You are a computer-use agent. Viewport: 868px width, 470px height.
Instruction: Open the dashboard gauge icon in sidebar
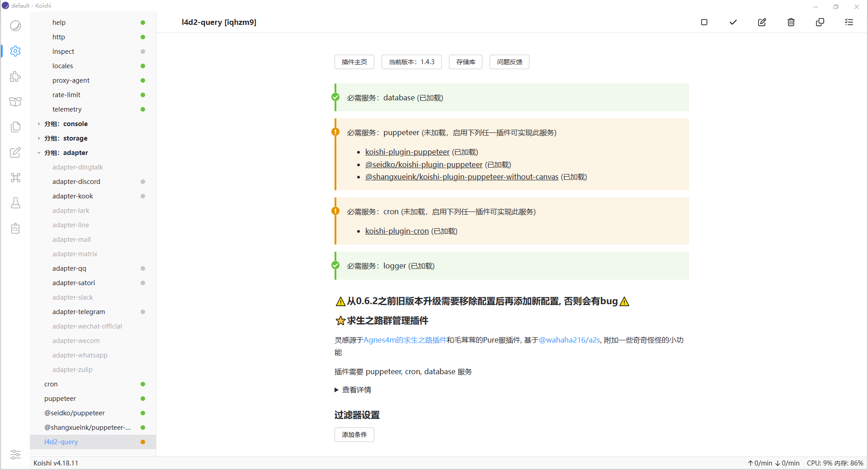(x=15, y=26)
